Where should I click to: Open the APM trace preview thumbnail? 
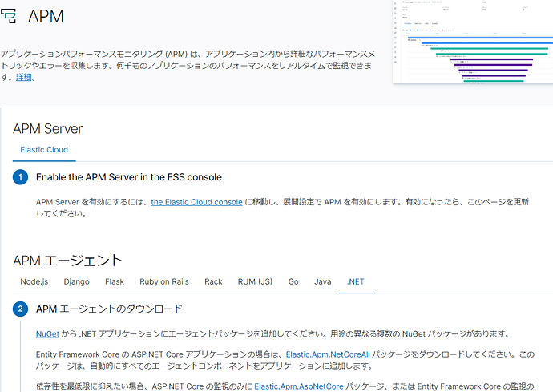pyautogui.click(x=473, y=42)
